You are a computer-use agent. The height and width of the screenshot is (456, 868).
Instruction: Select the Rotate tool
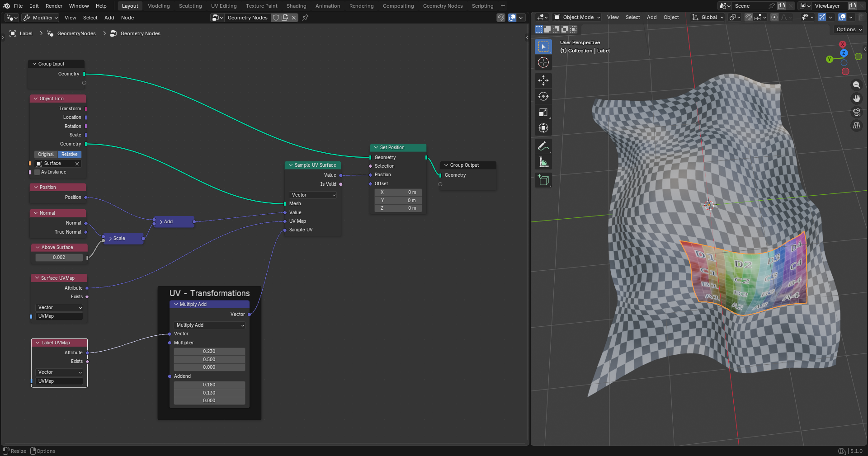543,96
